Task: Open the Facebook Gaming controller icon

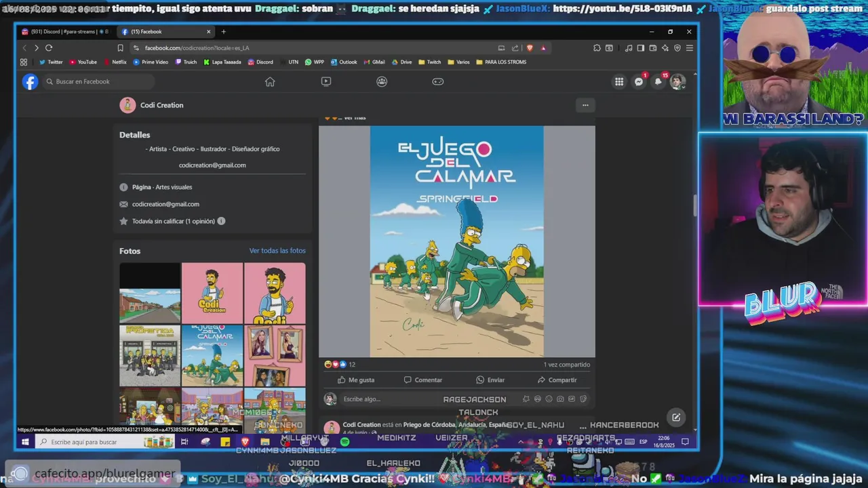Action: [x=438, y=81]
